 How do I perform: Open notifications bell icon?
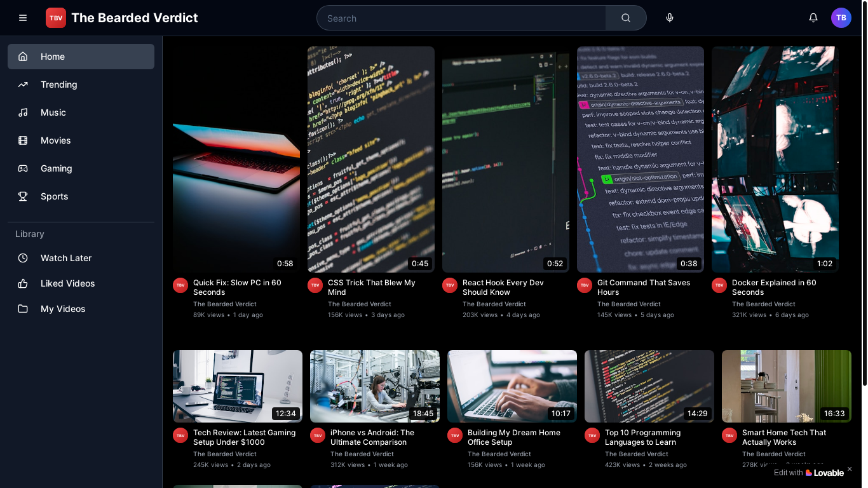[x=813, y=18]
